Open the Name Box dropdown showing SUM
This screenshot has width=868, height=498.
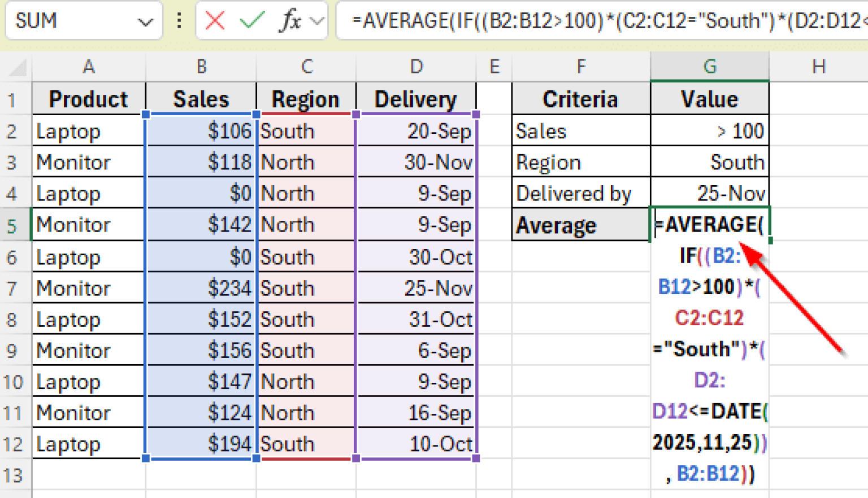[x=146, y=21]
